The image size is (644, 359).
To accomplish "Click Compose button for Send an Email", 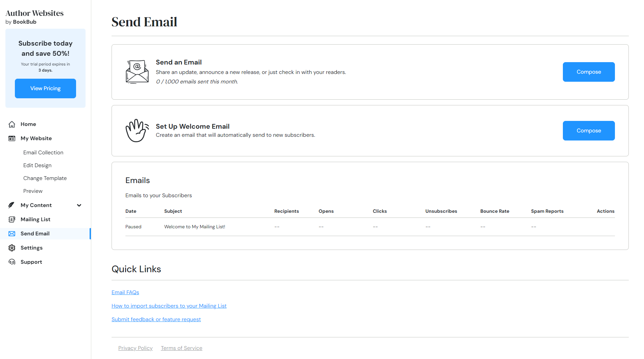I will pos(589,72).
